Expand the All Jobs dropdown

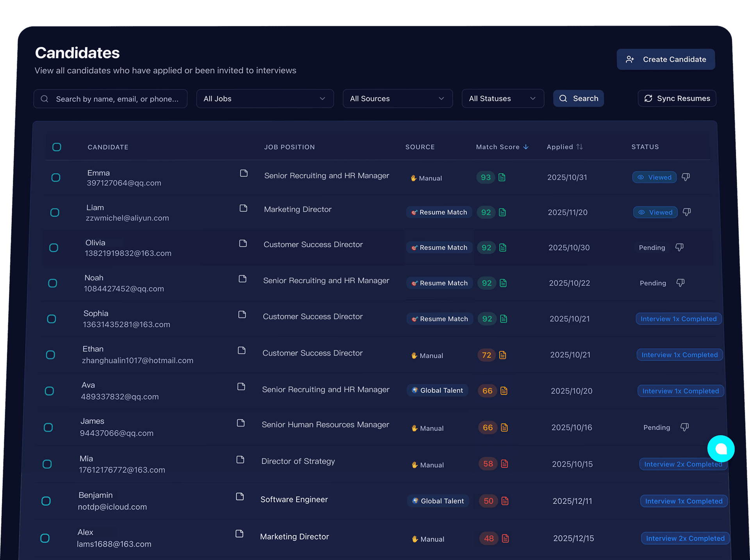coord(265,99)
